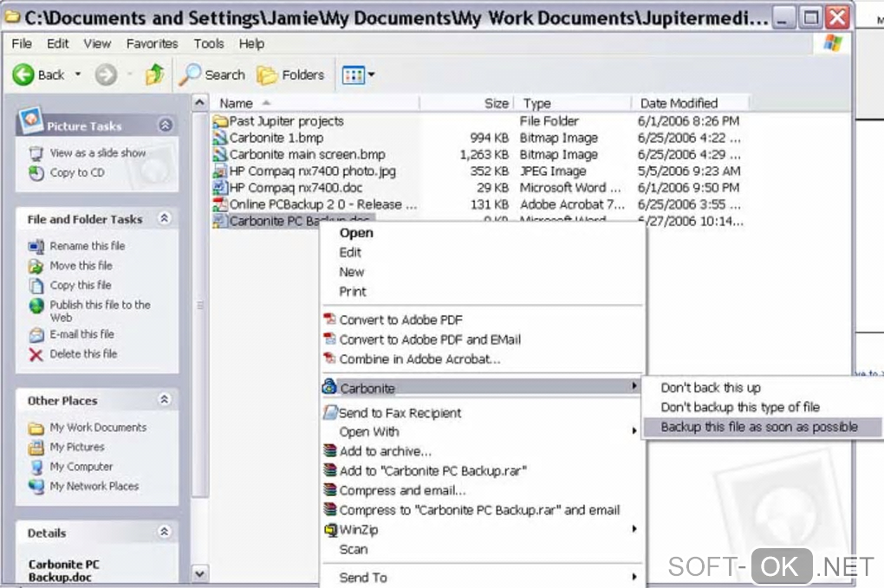Viewport: 884px width, 588px height.
Task: Click Rename this file icon
Action: [x=36, y=246]
